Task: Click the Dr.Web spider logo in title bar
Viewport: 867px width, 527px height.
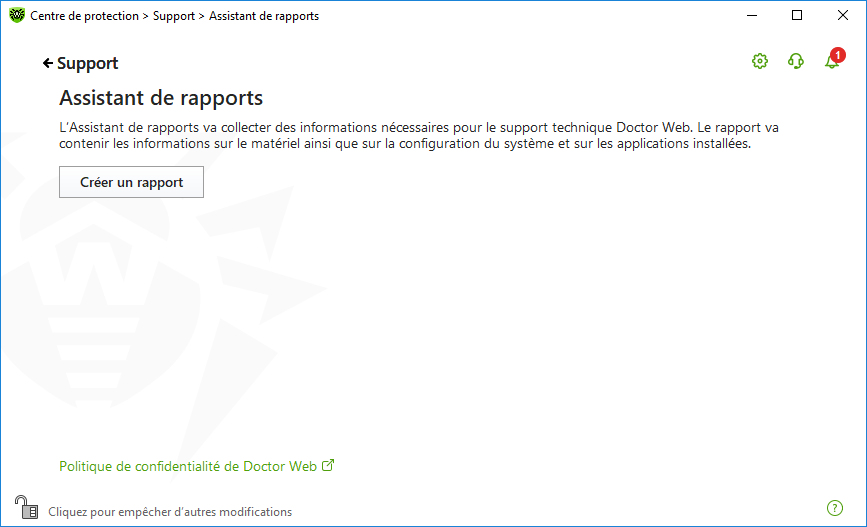Action: coord(16,16)
